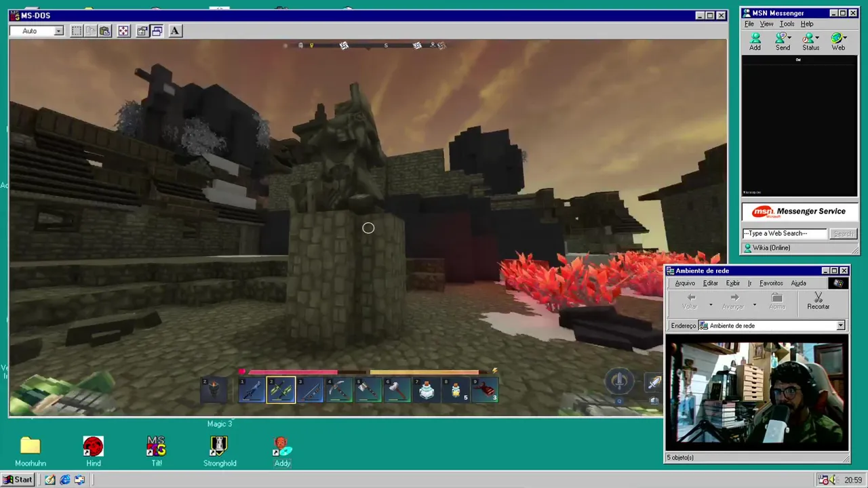Click the Add contact icon in MSN Messenger
The height and width of the screenshot is (488, 868).
[x=755, y=42]
